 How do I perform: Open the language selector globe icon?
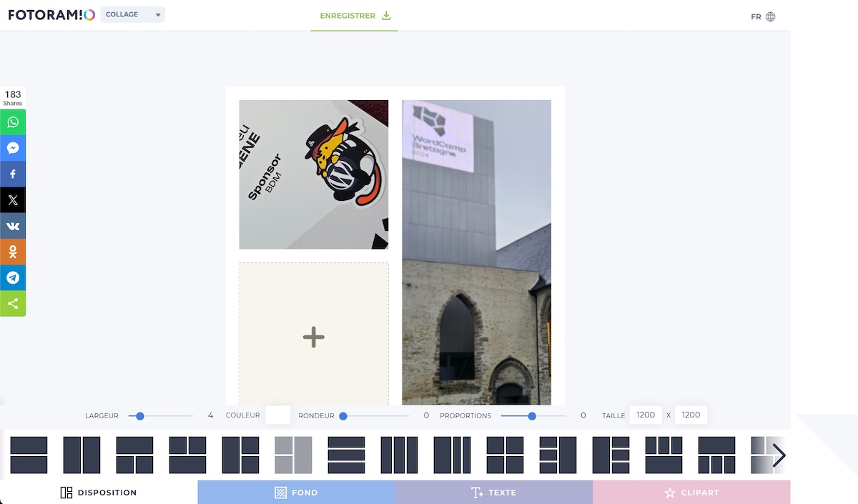click(770, 16)
